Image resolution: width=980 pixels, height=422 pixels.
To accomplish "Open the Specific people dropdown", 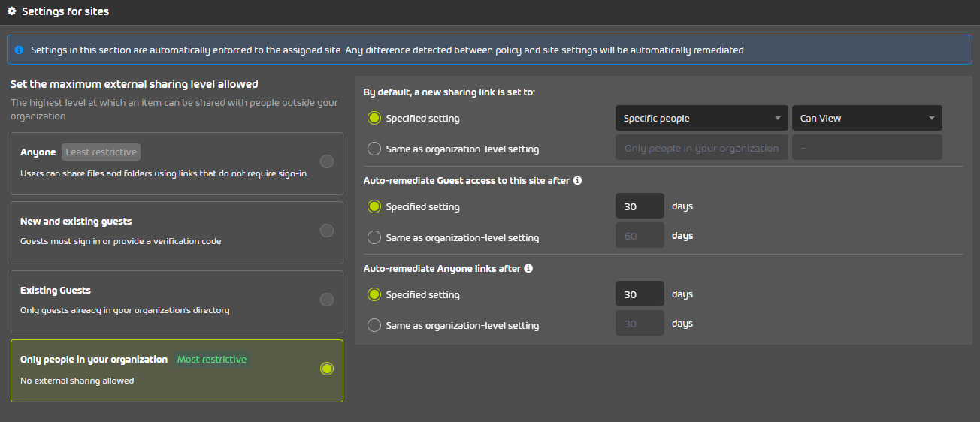I will (x=701, y=118).
